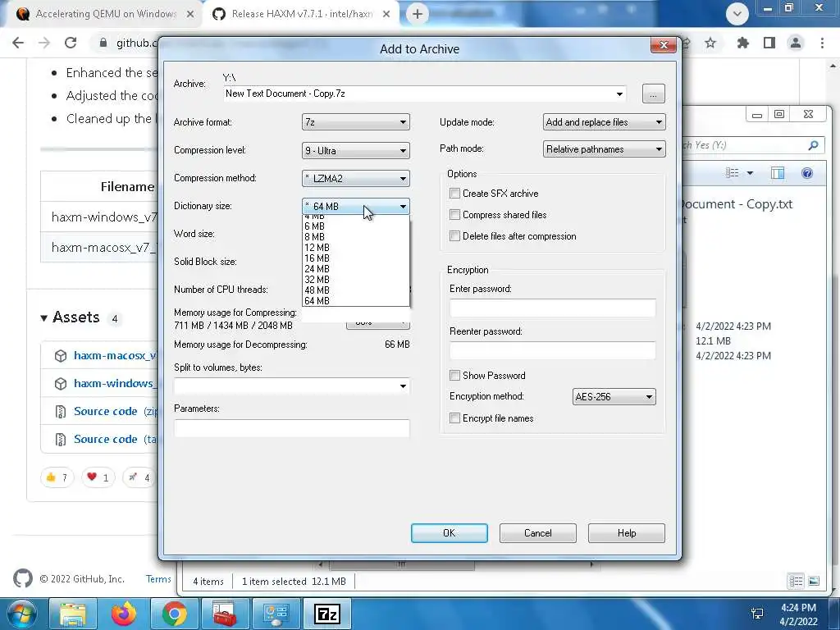This screenshot has height=630, width=840.
Task: Click OK to create the archive
Action: [449, 533]
